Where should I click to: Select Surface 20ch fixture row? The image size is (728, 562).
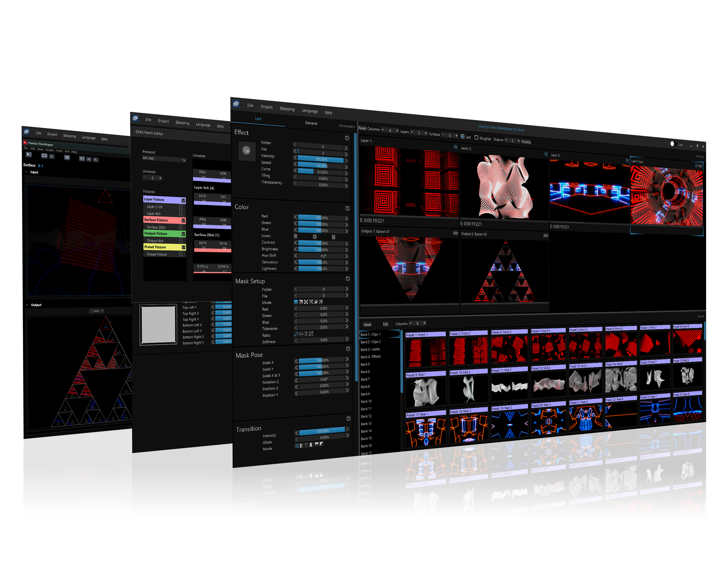(164, 228)
